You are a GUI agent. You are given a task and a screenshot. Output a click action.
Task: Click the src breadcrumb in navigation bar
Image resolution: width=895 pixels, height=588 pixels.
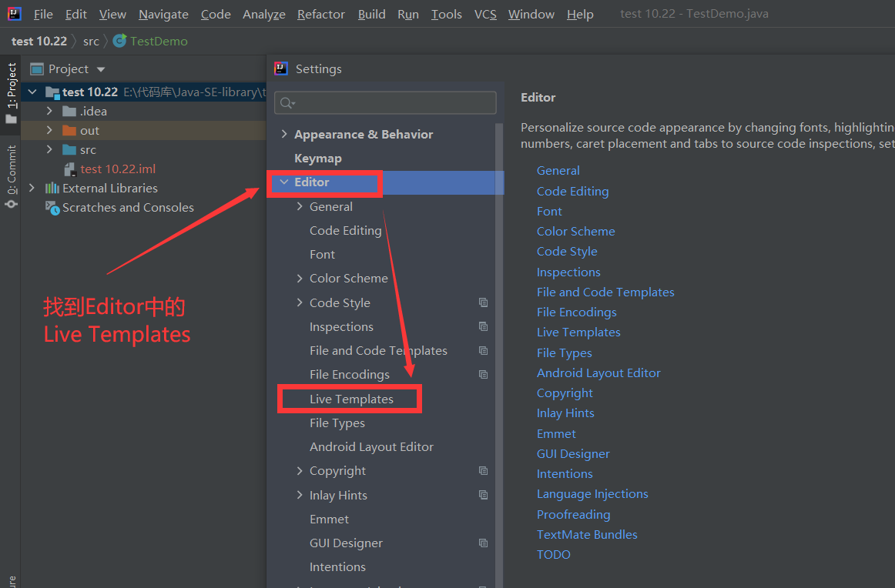click(91, 41)
